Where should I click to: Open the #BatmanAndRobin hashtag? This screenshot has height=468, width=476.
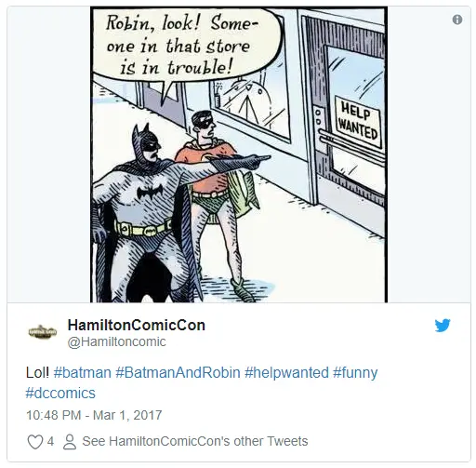click(178, 372)
